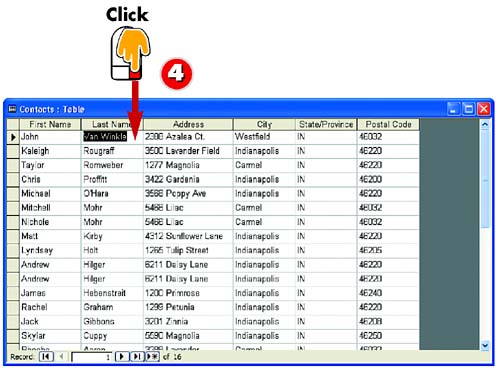Select Kaleigh's row via row selector

pos(13,151)
